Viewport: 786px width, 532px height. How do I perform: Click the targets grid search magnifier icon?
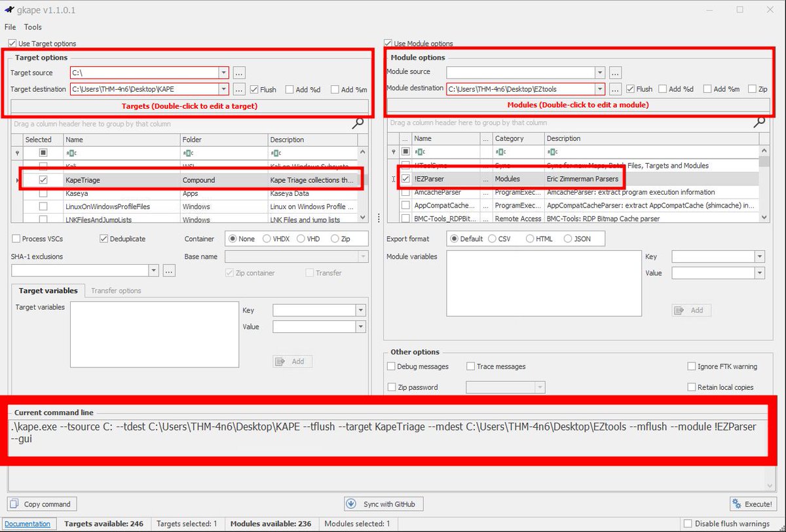(358, 123)
